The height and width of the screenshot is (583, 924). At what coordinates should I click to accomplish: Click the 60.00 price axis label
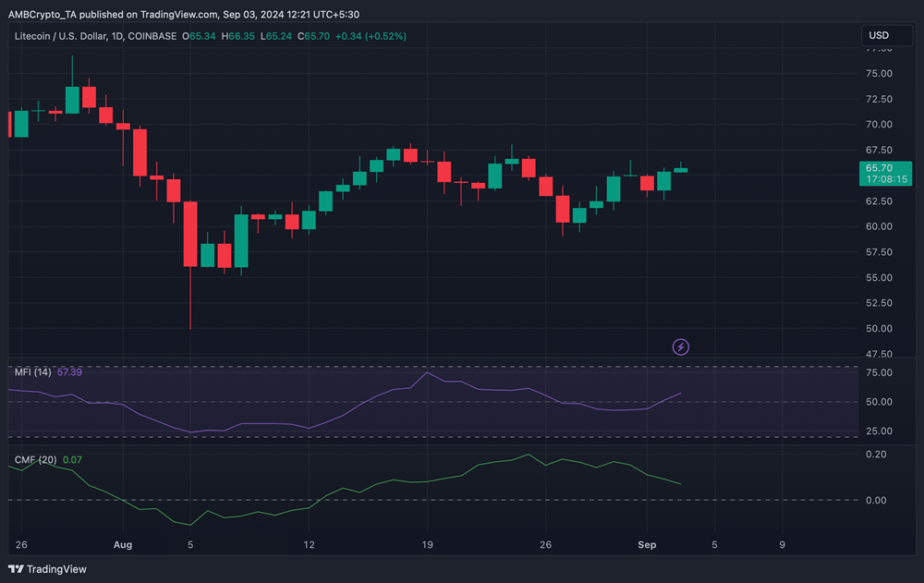(879, 226)
